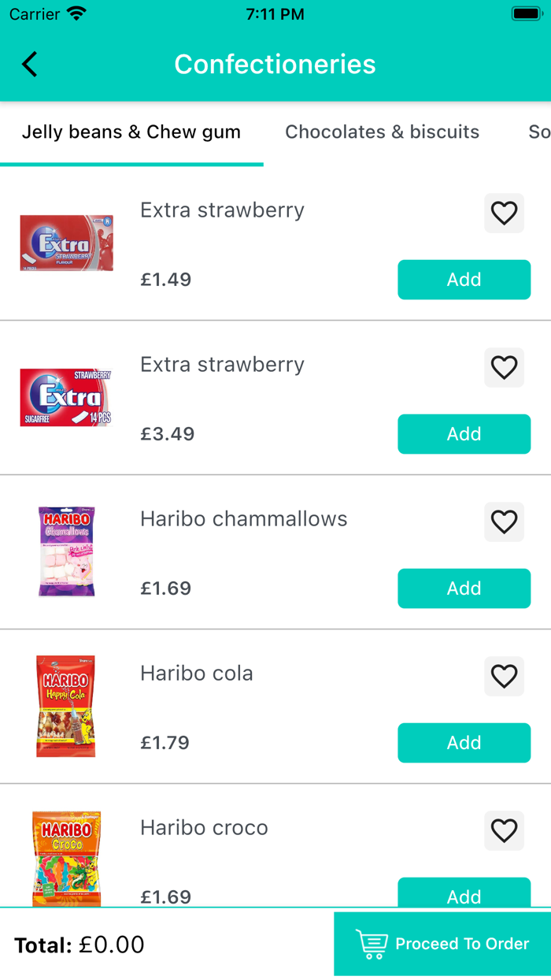Click the shopping cart icon
Viewport: 551px width, 980px height.
(372, 944)
